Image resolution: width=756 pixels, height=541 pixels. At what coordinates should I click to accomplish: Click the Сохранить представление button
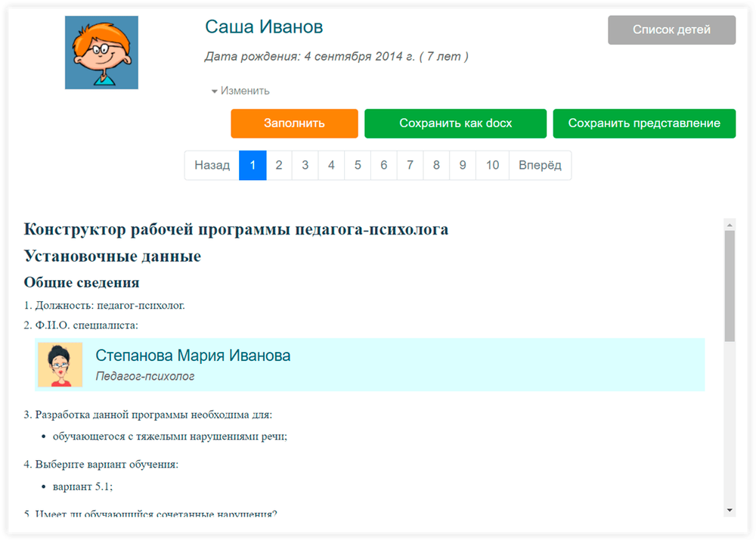click(x=643, y=123)
